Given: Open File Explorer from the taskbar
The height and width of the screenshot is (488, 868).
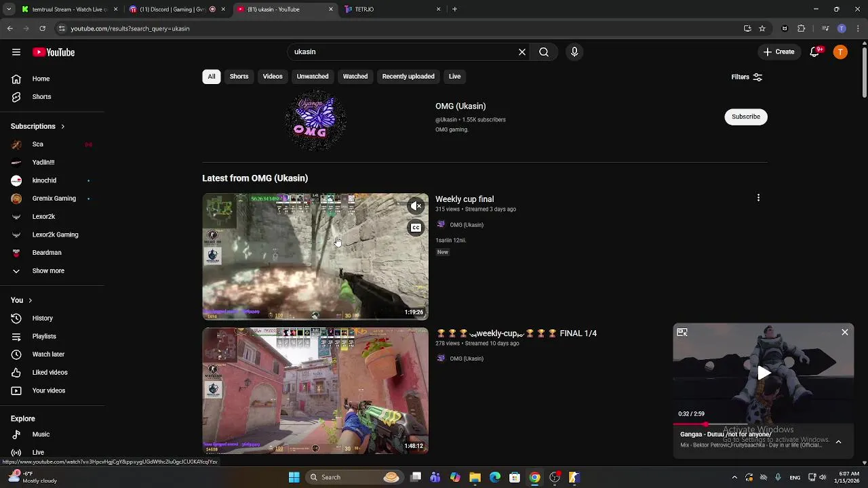Looking at the screenshot, I should (x=475, y=477).
